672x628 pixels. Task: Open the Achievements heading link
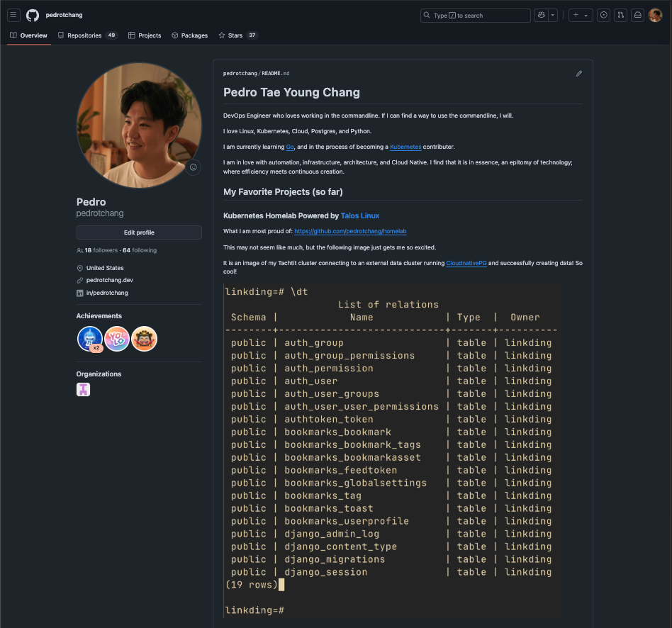[99, 316]
